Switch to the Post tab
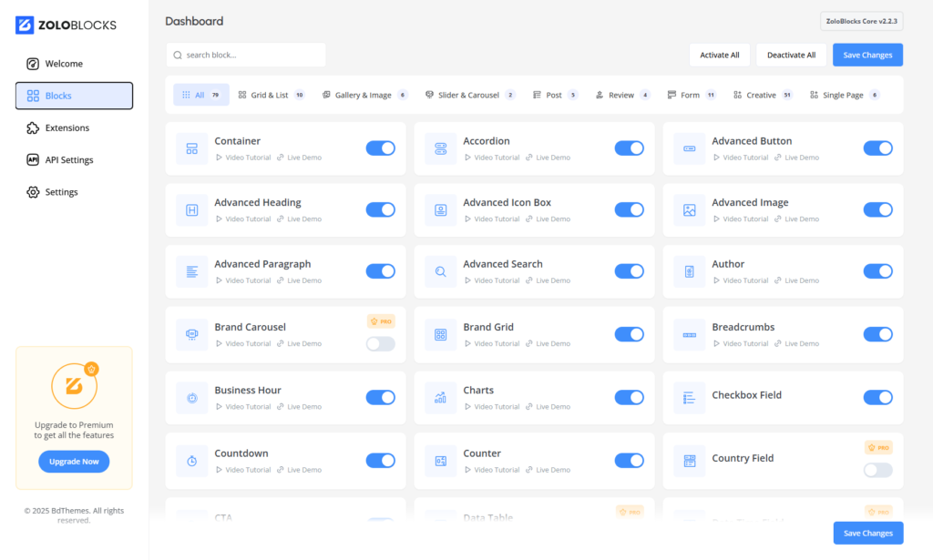 pos(555,95)
